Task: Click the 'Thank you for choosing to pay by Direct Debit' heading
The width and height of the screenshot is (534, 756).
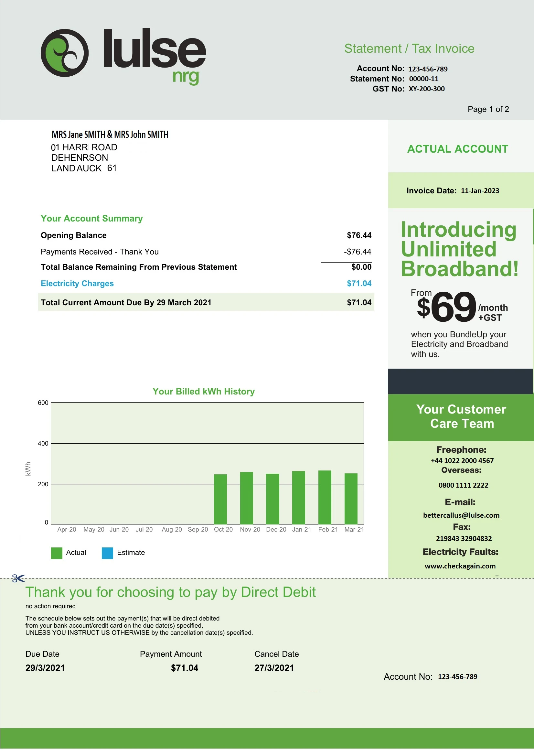Action: click(x=171, y=593)
